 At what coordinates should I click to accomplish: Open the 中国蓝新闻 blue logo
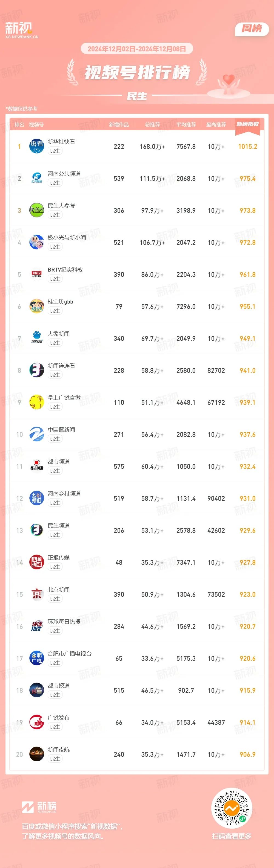coord(36,434)
